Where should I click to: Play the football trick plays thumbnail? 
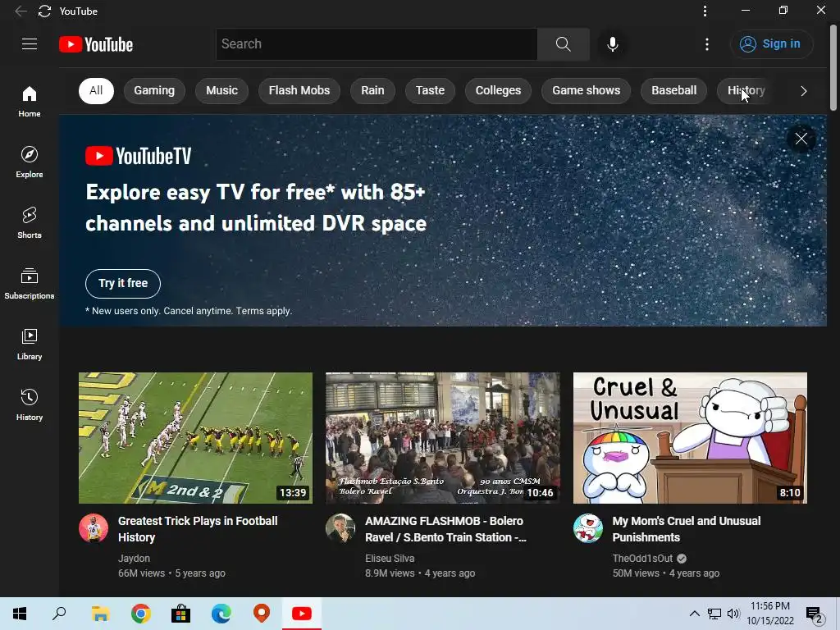(195, 438)
